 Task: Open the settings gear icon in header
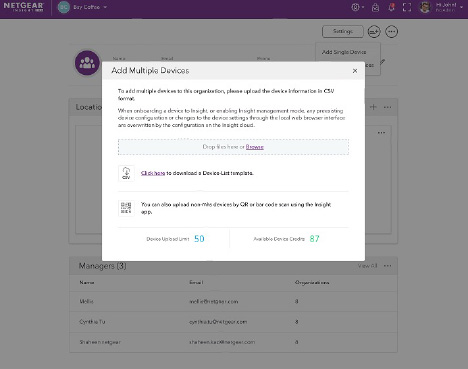pos(356,7)
